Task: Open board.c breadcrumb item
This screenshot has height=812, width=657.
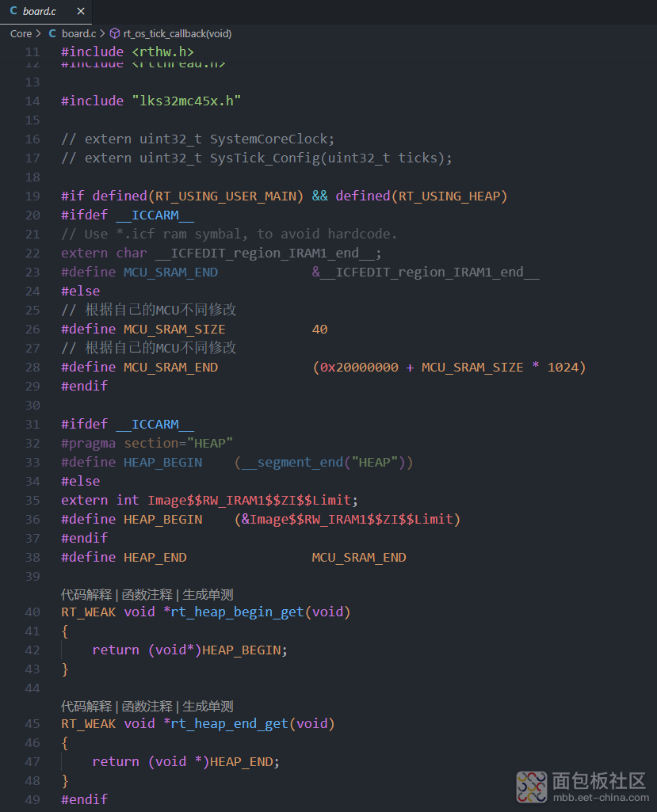Action: point(78,33)
